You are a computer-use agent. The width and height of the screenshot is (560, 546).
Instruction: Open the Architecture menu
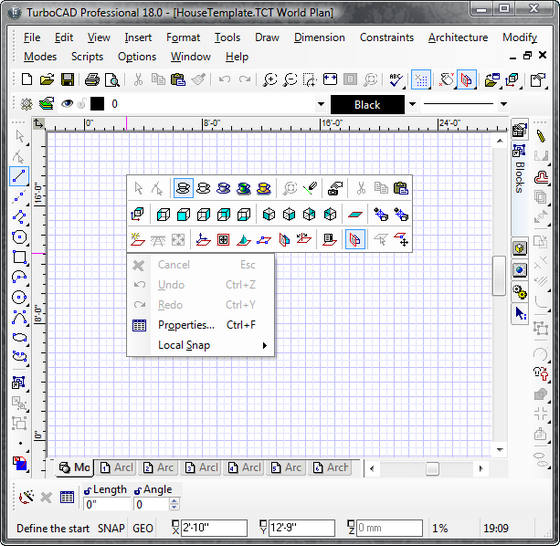458,37
